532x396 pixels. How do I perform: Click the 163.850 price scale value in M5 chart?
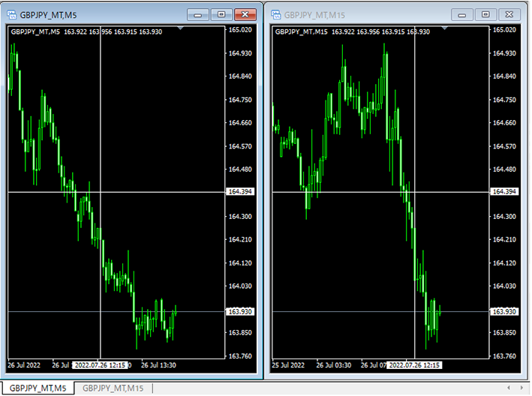(240, 332)
